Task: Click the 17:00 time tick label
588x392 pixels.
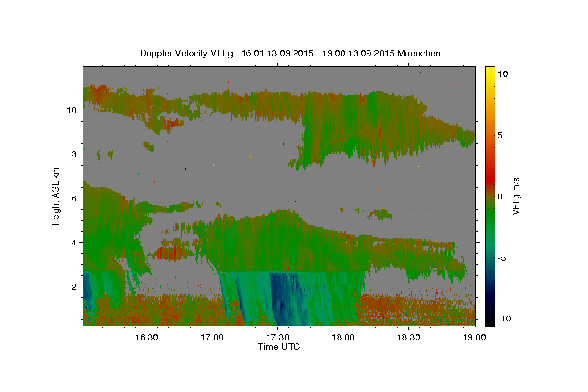Action: (212, 337)
